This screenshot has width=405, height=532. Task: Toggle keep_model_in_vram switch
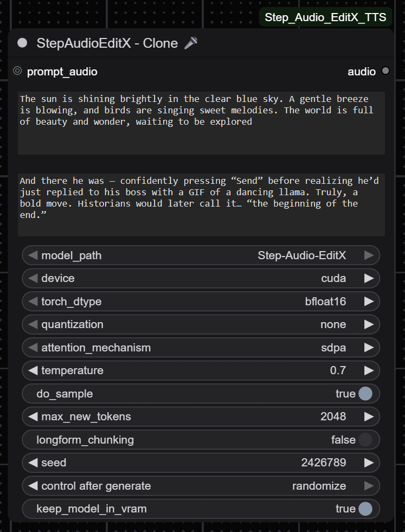click(365, 509)
